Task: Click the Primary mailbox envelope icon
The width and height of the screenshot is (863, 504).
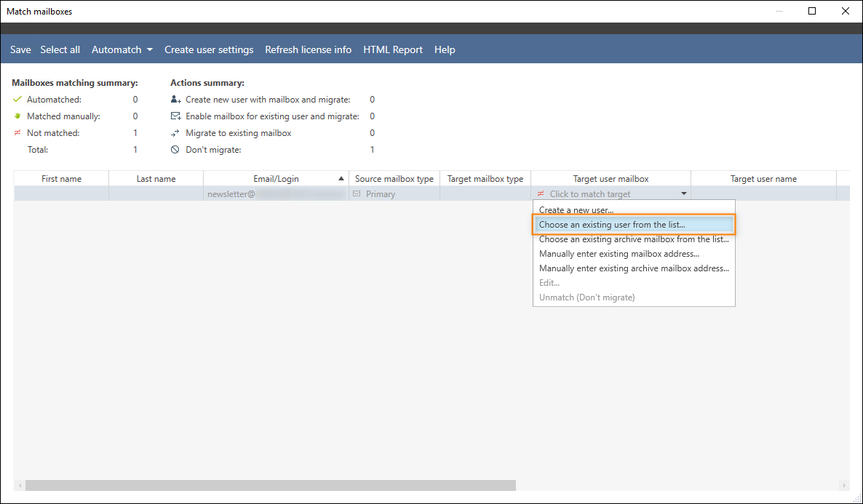Action: coord(357,193)
